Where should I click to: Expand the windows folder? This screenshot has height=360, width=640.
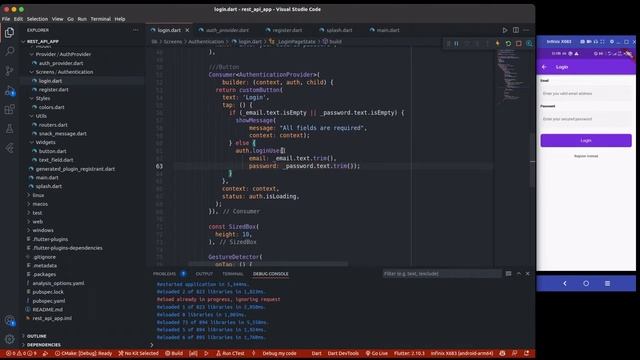click(42, 231)
